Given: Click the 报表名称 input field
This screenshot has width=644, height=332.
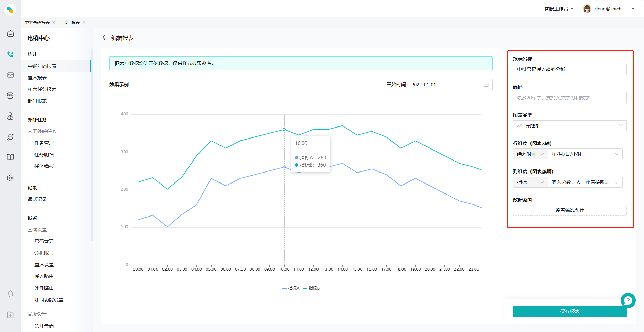Looking at the screenshot, I should [x=570, y=69].
